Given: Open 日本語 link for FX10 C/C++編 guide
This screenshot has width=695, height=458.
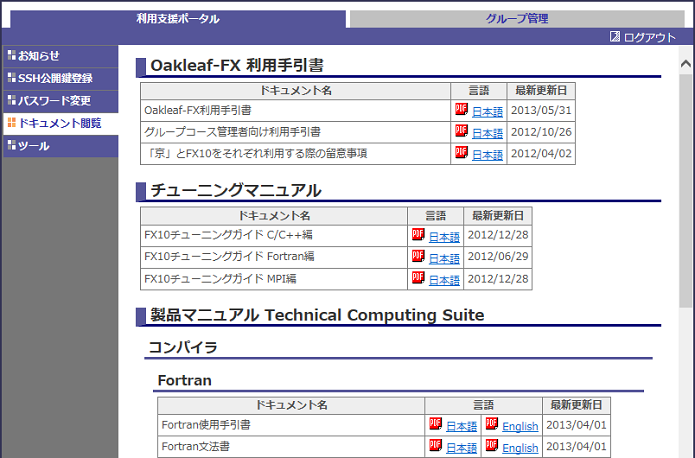Looking at the screenshot, I should pos(444,237).
